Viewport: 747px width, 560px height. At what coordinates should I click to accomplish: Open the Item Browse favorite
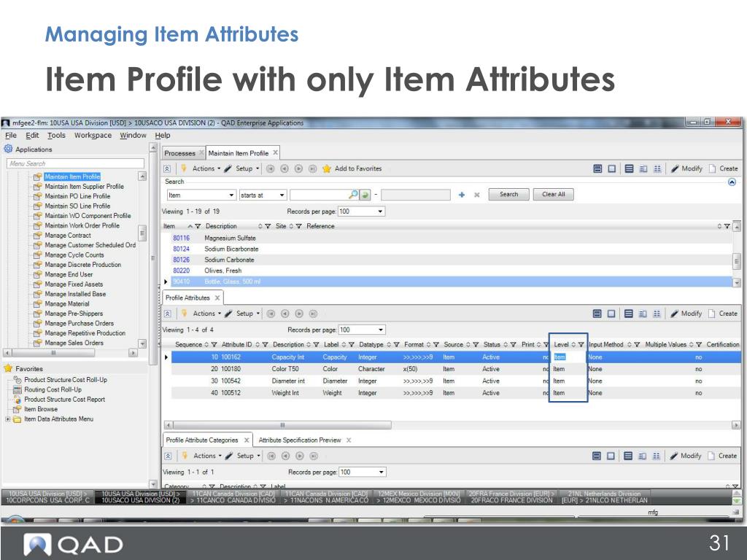click(41, 409)
